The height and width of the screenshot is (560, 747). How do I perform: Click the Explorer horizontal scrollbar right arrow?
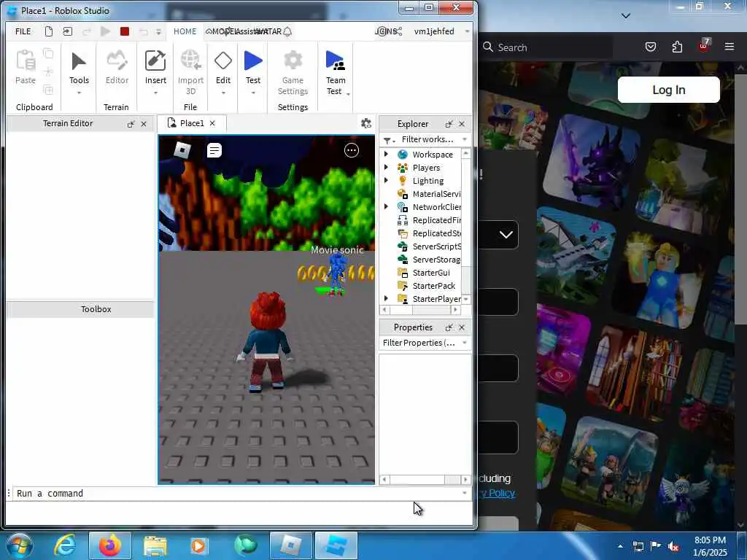(x=455, y=309)
